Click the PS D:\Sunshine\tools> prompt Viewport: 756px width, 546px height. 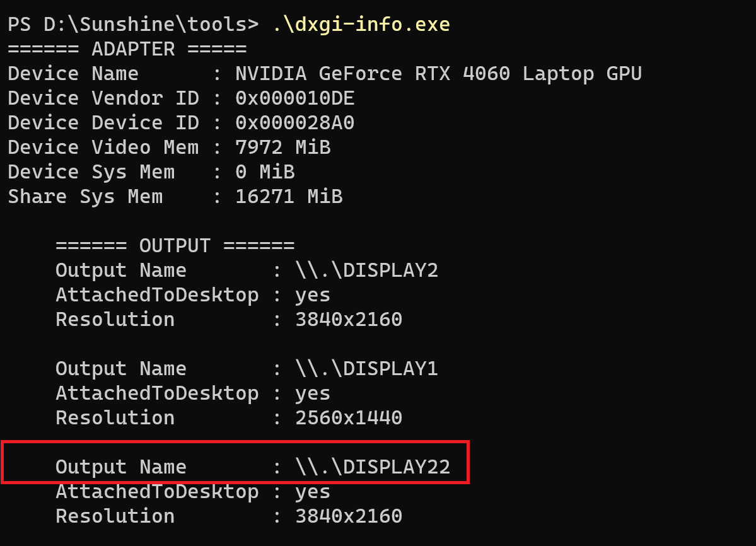pos(133,25)
